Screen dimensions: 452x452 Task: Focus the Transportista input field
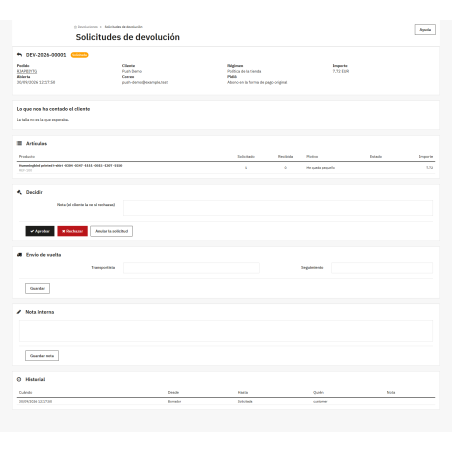(x=191, y=268)
